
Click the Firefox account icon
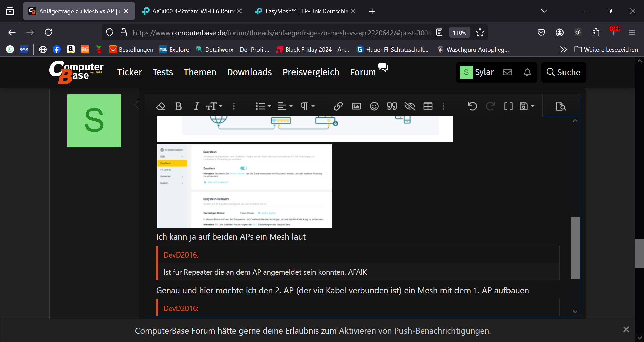tap(559, 32)
